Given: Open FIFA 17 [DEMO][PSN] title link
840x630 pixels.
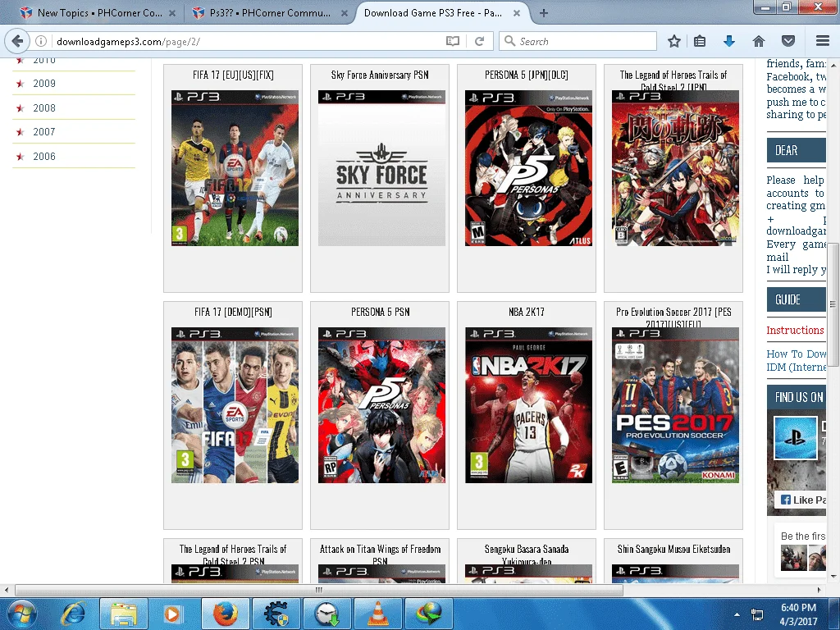Looking at the screenshot, I should [x=233, y=312].
